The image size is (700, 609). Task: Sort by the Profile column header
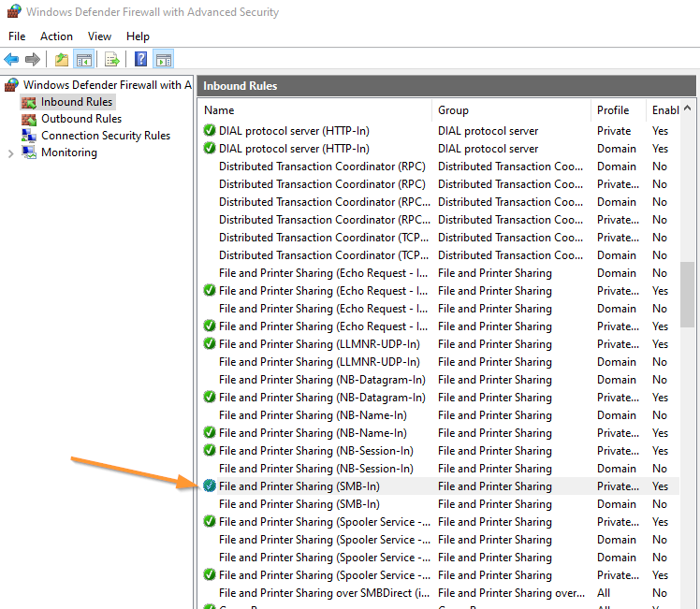pos(619,110)
